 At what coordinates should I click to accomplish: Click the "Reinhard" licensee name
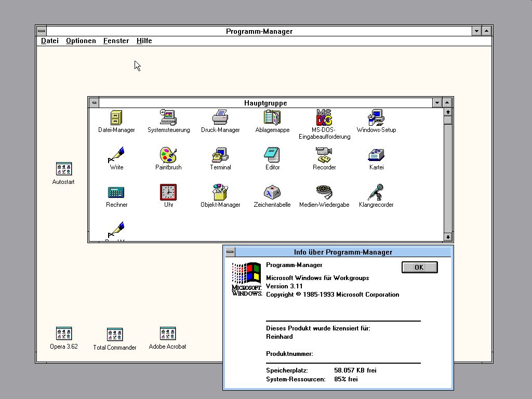click(279, 337)
